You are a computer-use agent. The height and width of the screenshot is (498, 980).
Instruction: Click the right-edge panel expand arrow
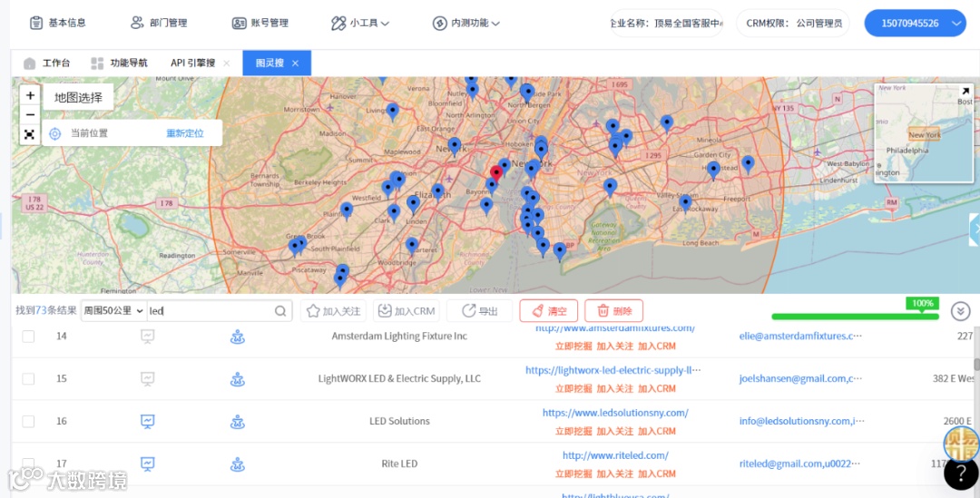(x=975, y=229)
